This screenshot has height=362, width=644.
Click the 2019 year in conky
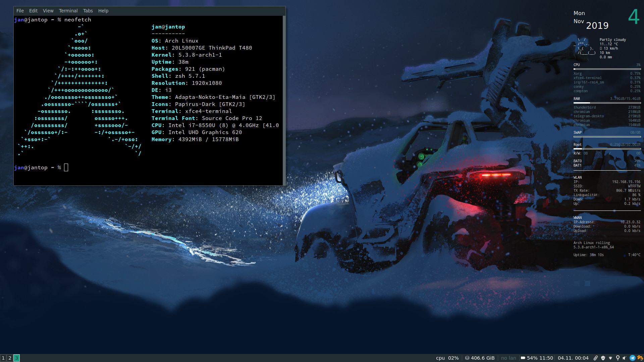[x=597, y=25]
